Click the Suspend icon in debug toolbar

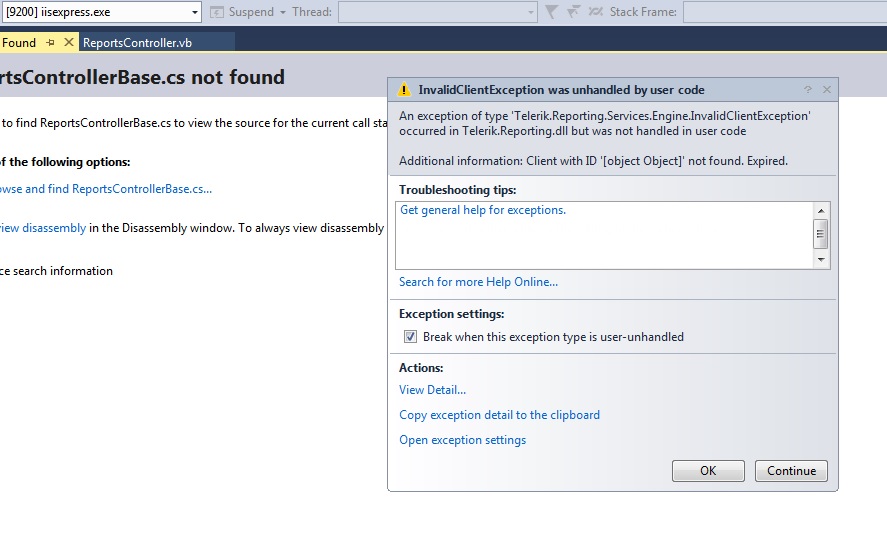pyautogui.click(x=217, y=12)
